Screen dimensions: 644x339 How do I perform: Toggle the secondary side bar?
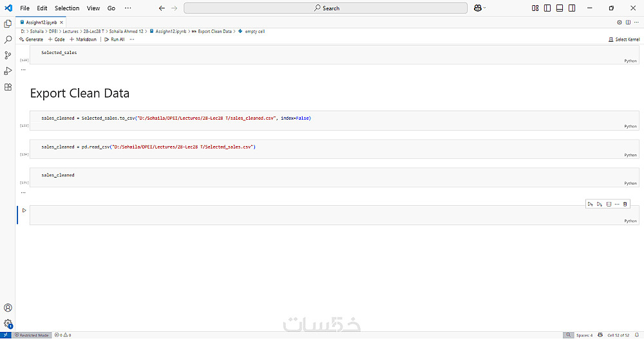(x=572, y=8)
